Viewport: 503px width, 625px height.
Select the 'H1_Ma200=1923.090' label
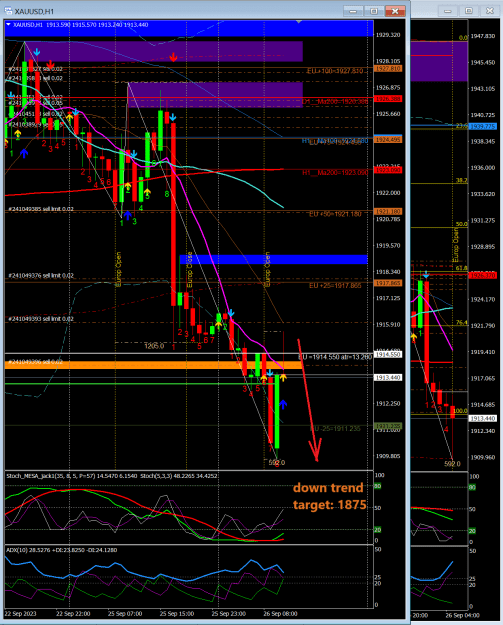click(335, 173)
